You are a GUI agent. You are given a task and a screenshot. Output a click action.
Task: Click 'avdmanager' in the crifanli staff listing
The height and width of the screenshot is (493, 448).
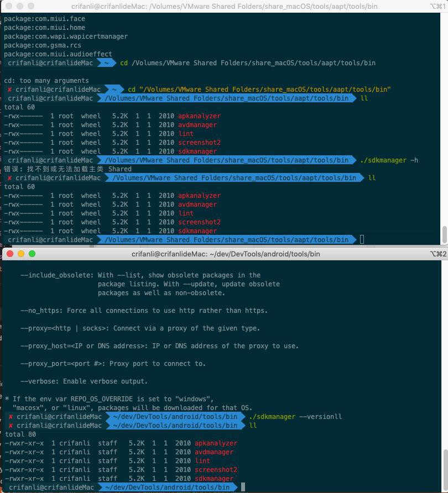214,452
